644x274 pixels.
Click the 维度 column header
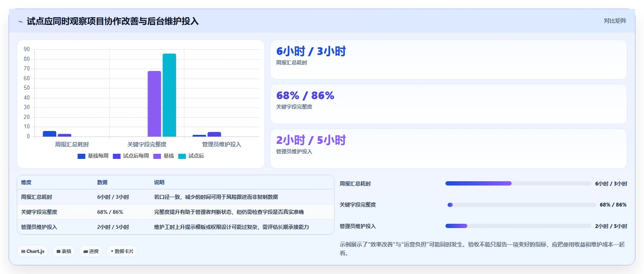26,183
